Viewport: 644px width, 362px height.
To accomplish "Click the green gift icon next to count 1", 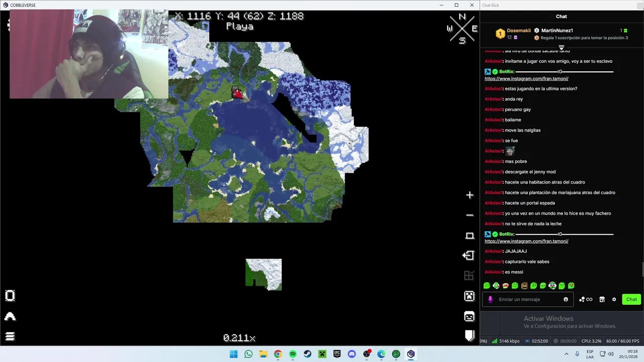I will [625, 31].
